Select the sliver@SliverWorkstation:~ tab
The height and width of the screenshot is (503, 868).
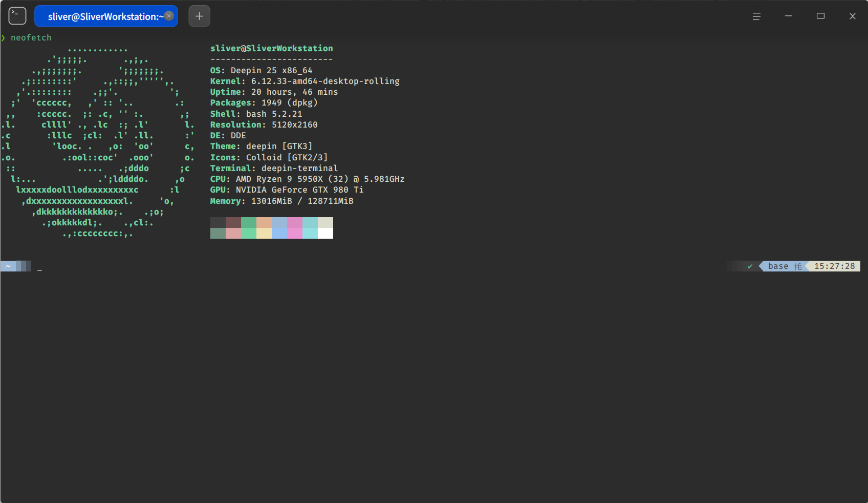tap(106, 16)
